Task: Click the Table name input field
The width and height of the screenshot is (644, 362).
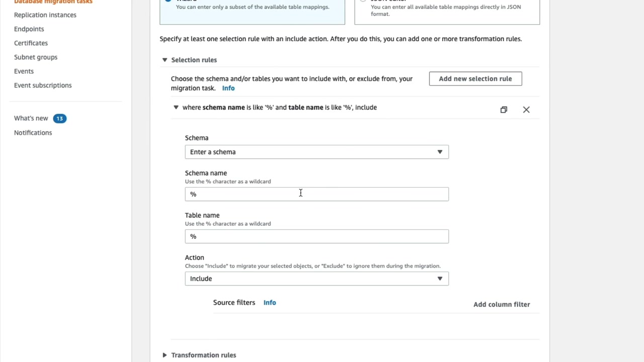Action: coord(316,236)
